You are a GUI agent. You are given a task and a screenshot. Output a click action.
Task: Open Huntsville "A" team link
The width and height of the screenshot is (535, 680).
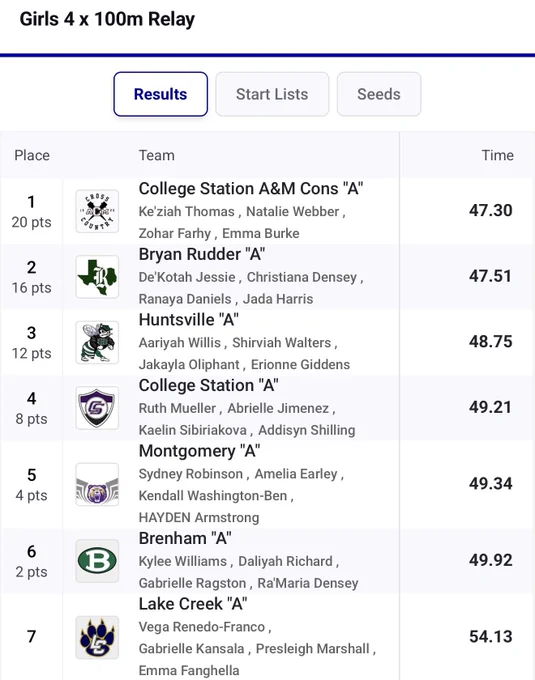(x=189, y=320)
